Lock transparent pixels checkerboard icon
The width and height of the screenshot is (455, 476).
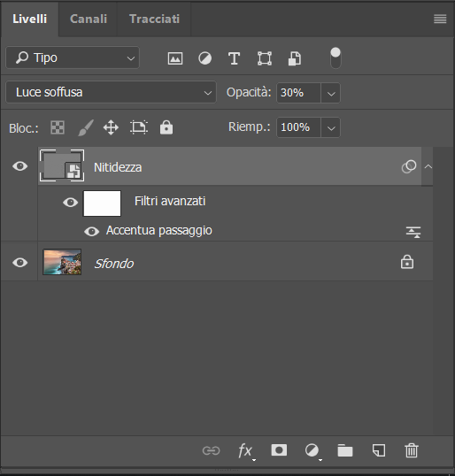(x=58, y=127)
